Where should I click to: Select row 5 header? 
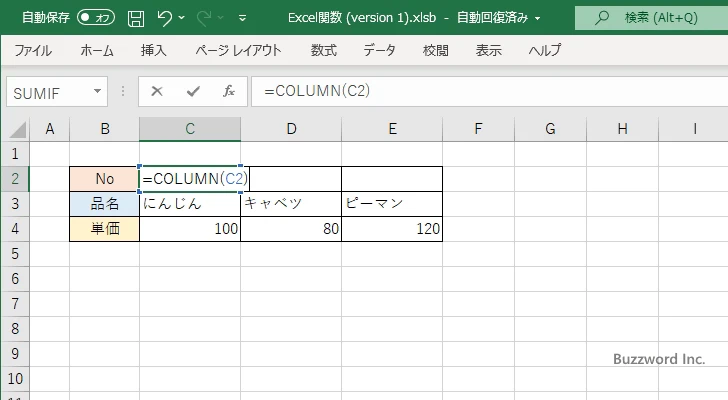(x=15, y=254)
